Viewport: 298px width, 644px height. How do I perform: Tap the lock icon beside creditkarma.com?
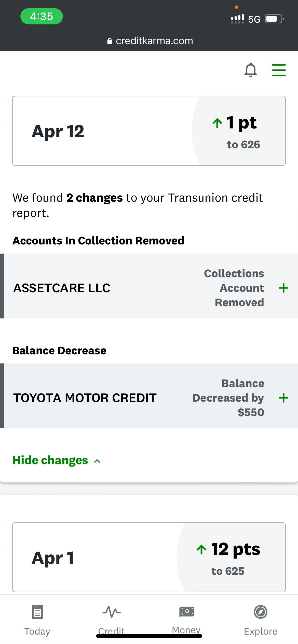110,41
